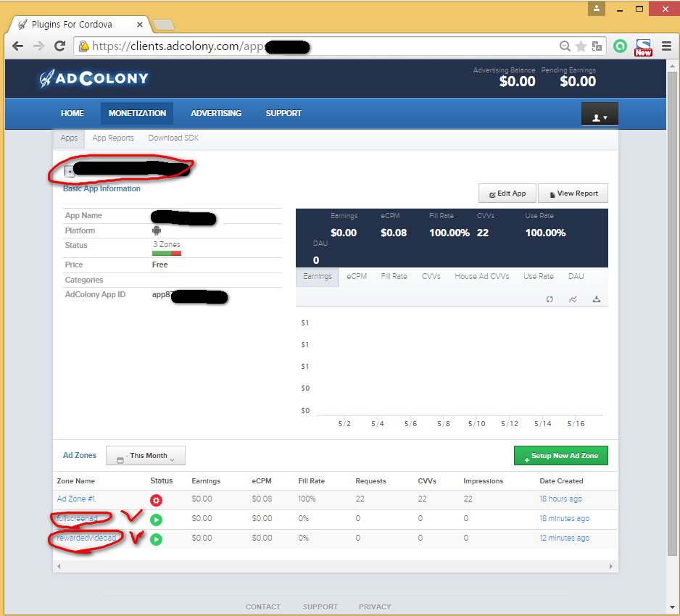Click the chart download icon

click(x=597, y=299)
